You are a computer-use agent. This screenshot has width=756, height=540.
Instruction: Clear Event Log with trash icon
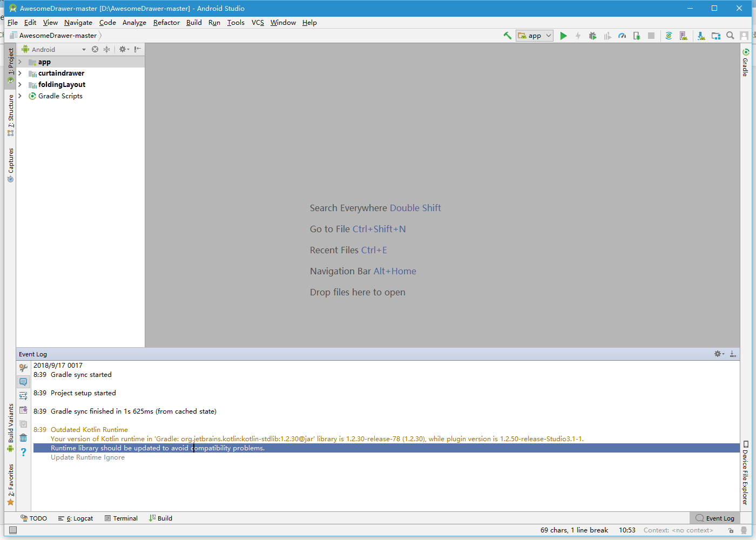23,438
